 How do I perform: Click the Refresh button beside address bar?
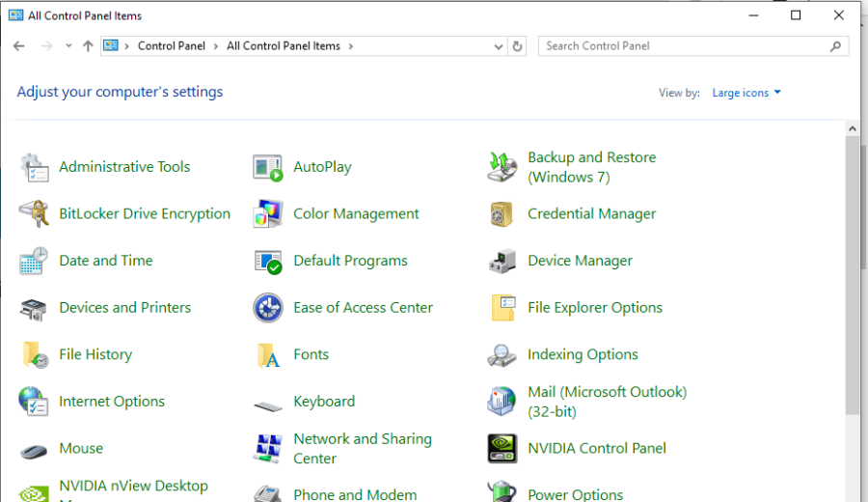[518, 46]
